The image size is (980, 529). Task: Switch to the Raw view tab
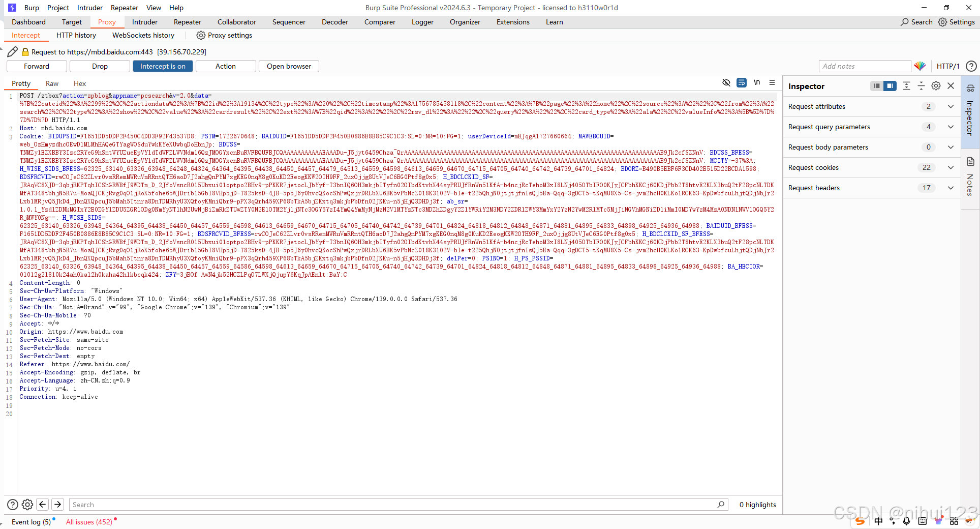pos(52,83)
